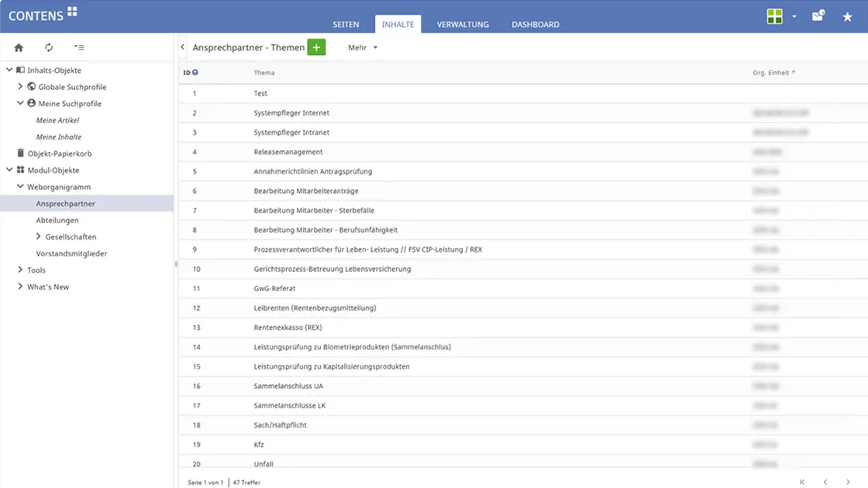Open the list options icon beside refresh
Image resolution: width=868 pixels, height=488 pixels.
click(78, 46)
